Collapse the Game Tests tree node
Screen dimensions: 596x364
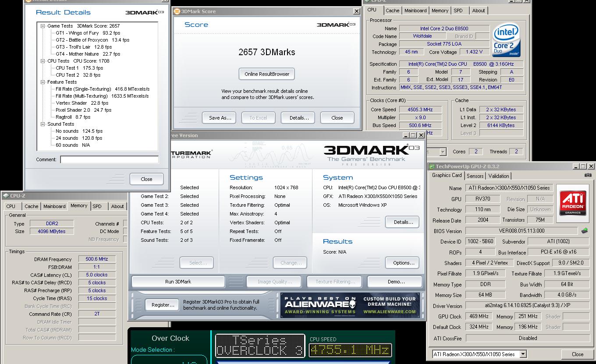point(43,26)
